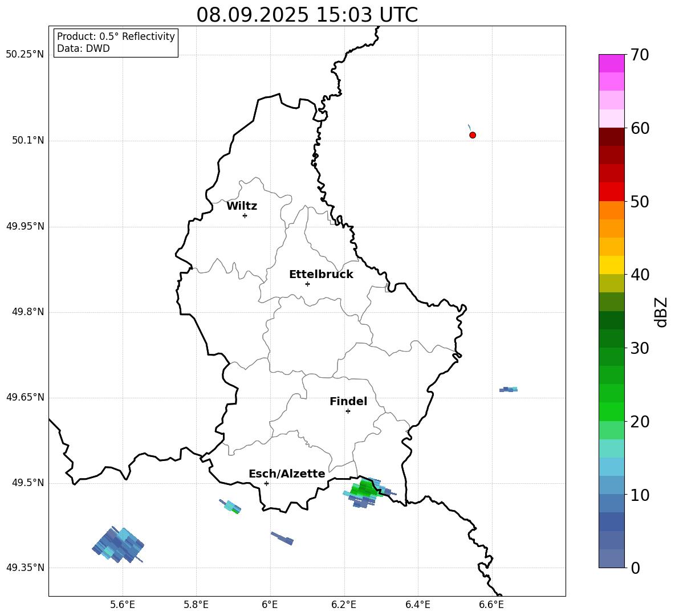This screenshot has height=616, width=675.
Task: Click the 50.1°N latitude label
Action: (28, 140)
